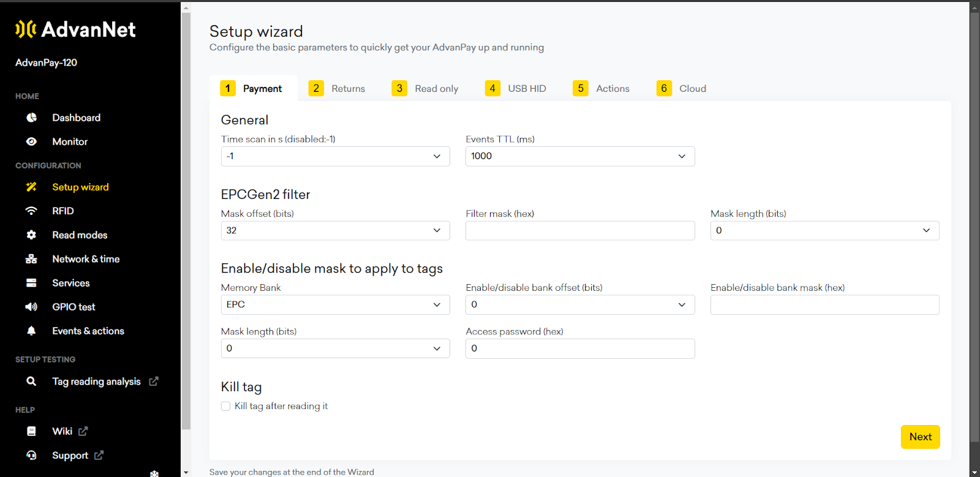
Task: Click the Dashboard pie chart icon
Action: [31, 118]
